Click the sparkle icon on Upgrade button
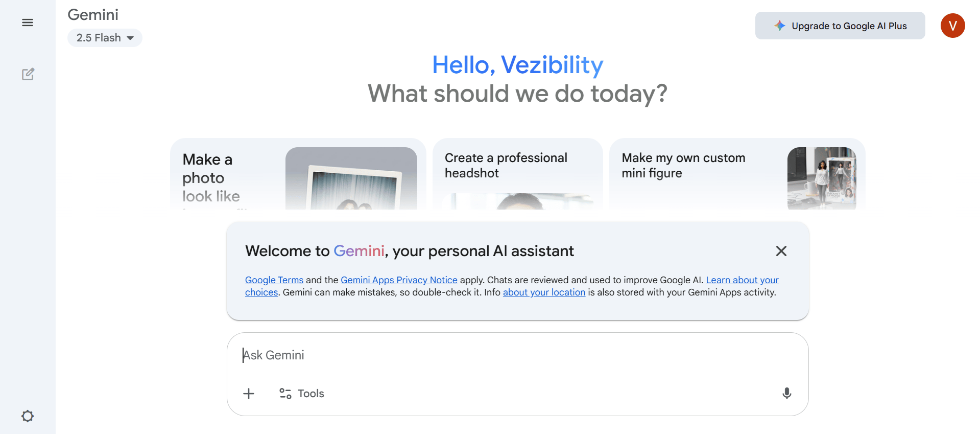 (x=779, y=26)
